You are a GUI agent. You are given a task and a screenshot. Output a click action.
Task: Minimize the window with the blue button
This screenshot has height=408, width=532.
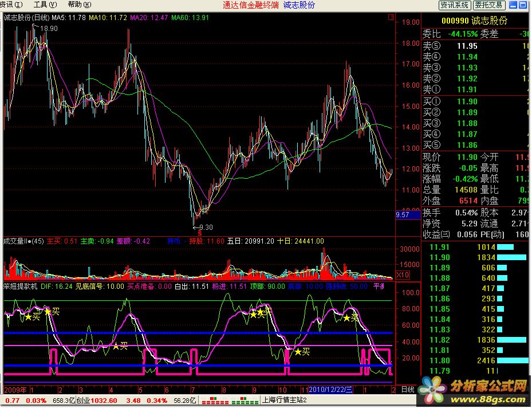513,5
